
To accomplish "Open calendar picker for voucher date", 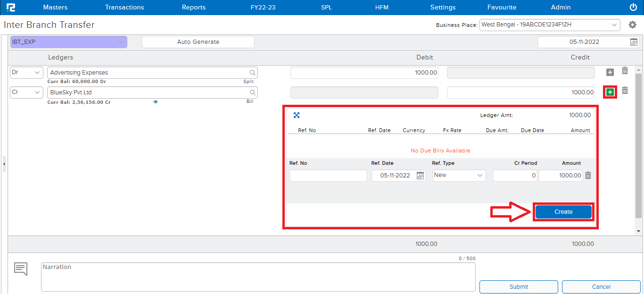I will 634,42.
